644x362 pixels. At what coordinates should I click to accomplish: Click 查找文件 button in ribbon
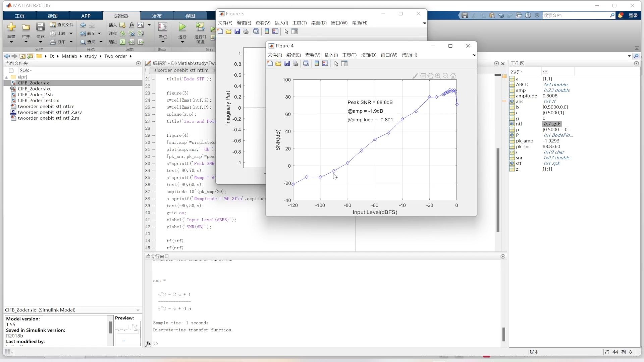tap(62, 25)
